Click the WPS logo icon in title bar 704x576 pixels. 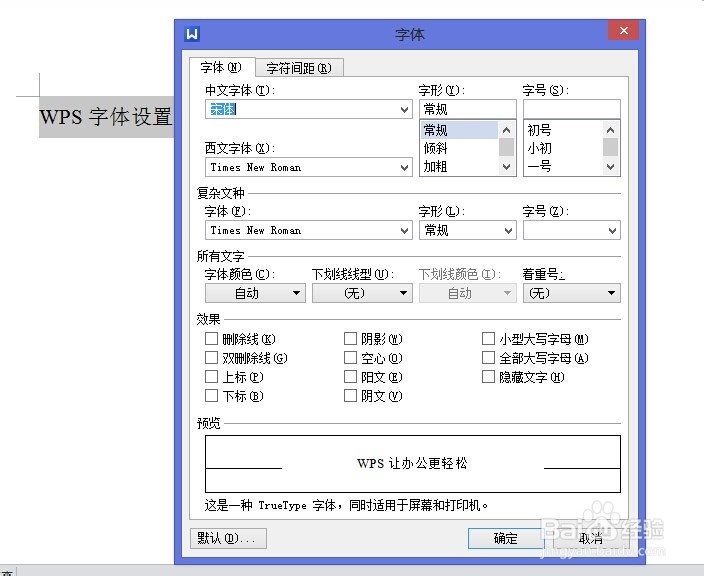192,34
